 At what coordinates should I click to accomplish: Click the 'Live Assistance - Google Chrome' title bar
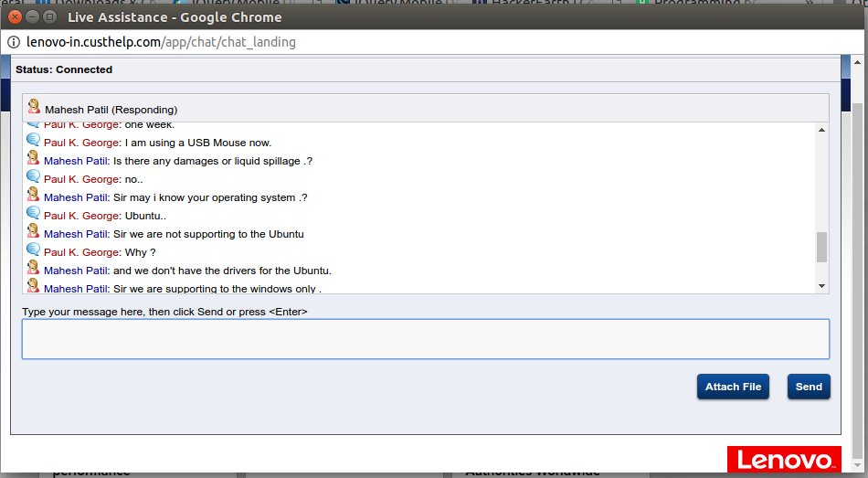pyautogui.click(x=175, y=17)
